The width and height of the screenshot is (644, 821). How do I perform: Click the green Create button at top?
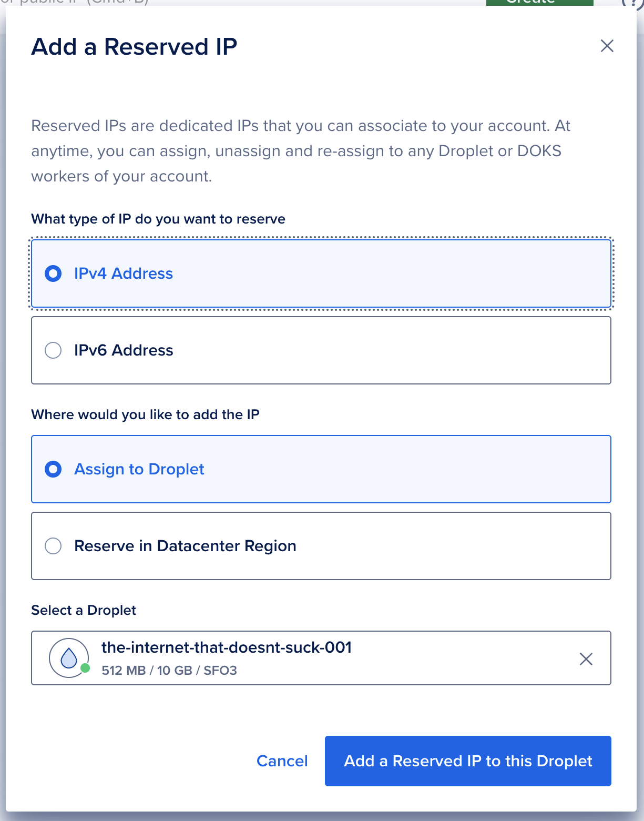coord(539,3)
